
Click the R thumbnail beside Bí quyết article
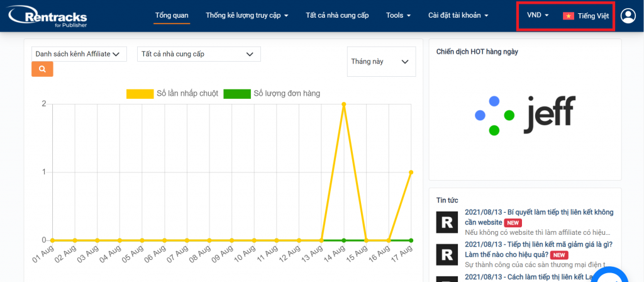[447, 222]
